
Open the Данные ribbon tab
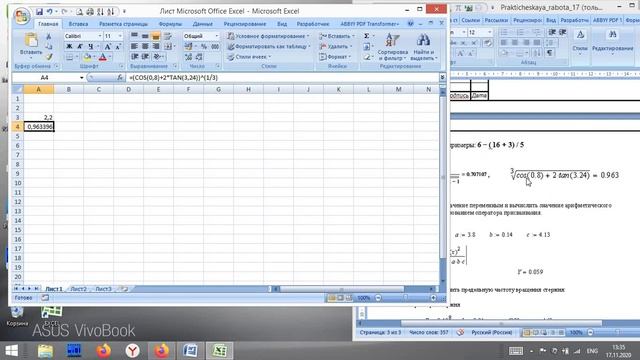point(202,24)
